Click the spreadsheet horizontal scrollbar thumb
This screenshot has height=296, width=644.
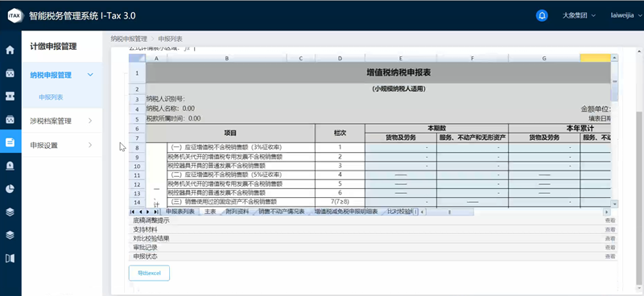(450, 212)
